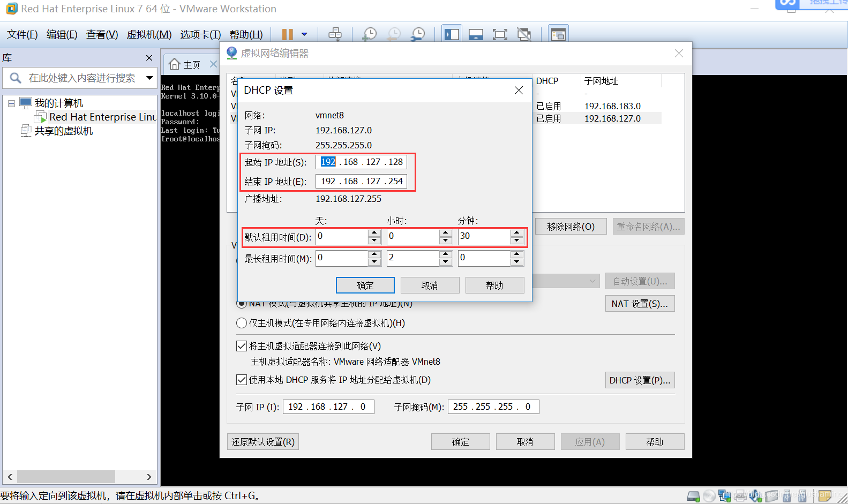Select Host-only mode radio button
Viewport: 848px width, 504px height.
[242, 323]
